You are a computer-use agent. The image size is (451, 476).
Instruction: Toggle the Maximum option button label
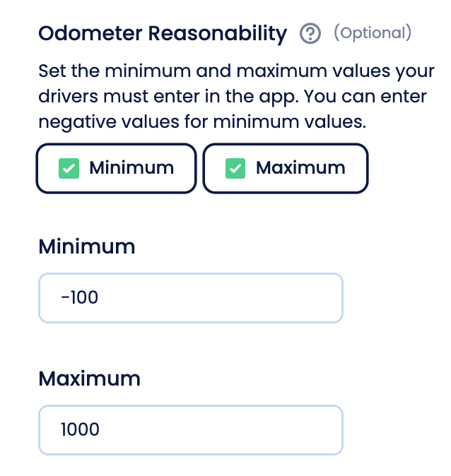tap(300, 167)
